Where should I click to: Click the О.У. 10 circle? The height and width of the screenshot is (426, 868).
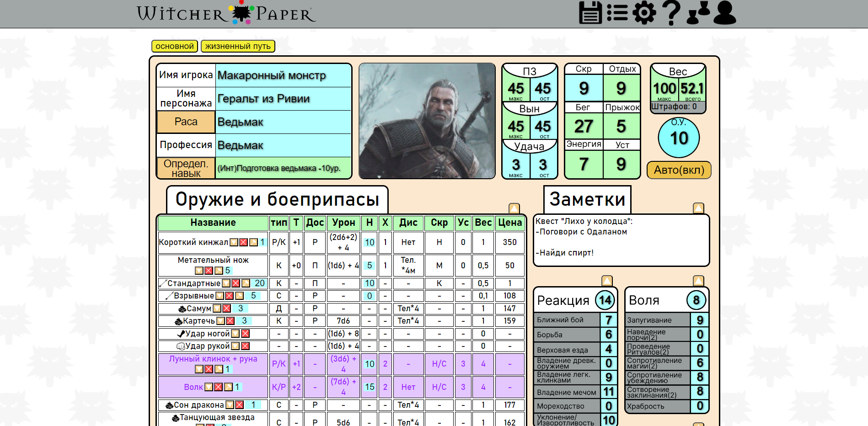tap(679, 138)
